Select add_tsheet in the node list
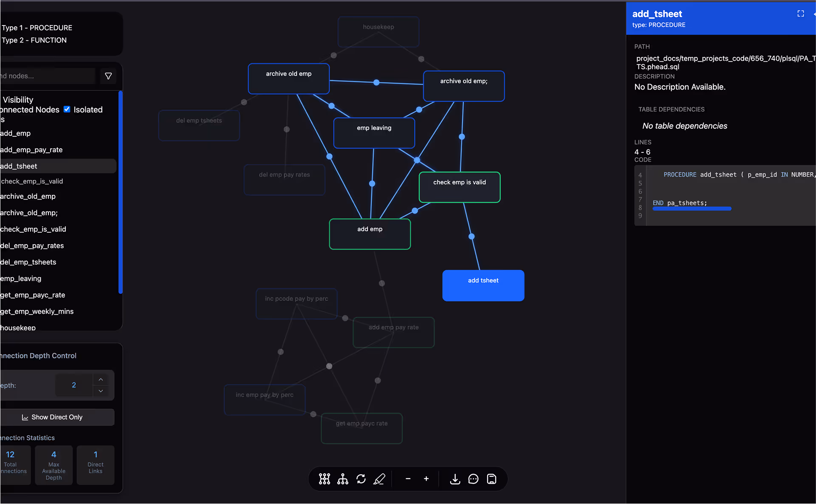Screen dimensions: 816x504 point(58,166)
